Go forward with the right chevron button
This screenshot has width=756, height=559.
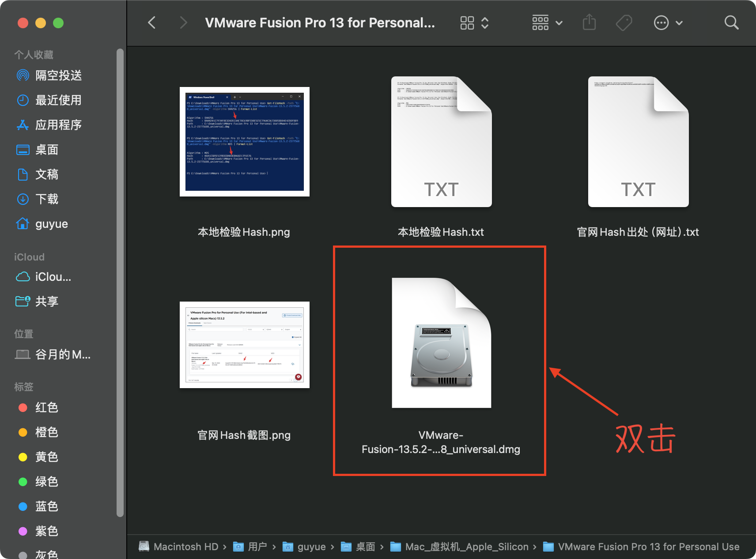pos(183,23)
